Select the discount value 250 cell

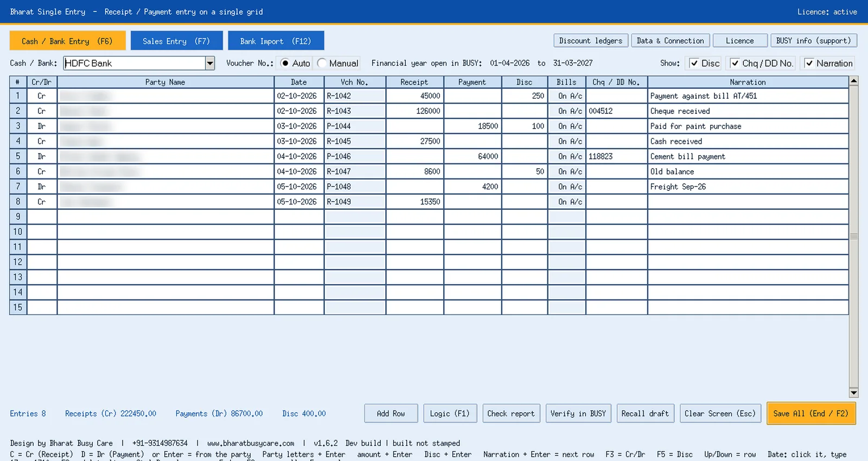525,96
